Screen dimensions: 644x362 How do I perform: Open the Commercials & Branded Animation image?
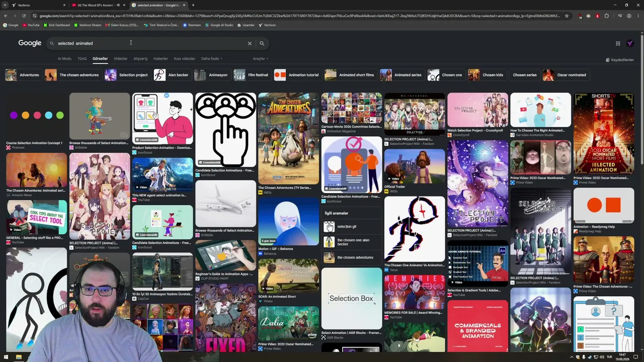pyautogui.click(x=477, y=326)
